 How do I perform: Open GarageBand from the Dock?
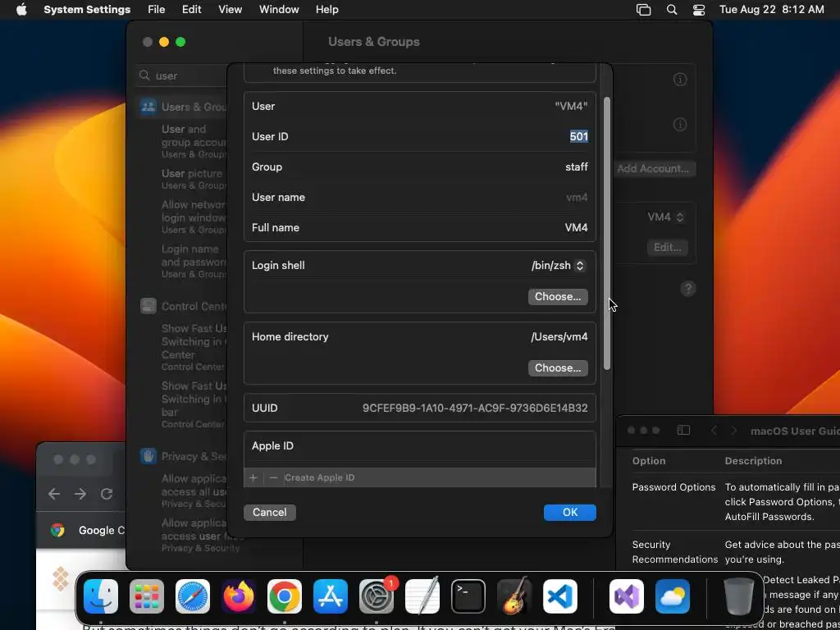pyautogui.click(x=514, y=596)
